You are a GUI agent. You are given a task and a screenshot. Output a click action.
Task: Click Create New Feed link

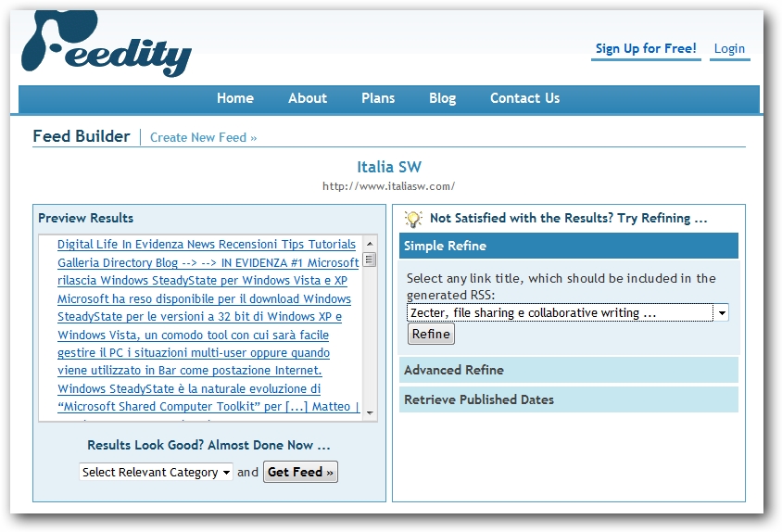click(203, 138)
